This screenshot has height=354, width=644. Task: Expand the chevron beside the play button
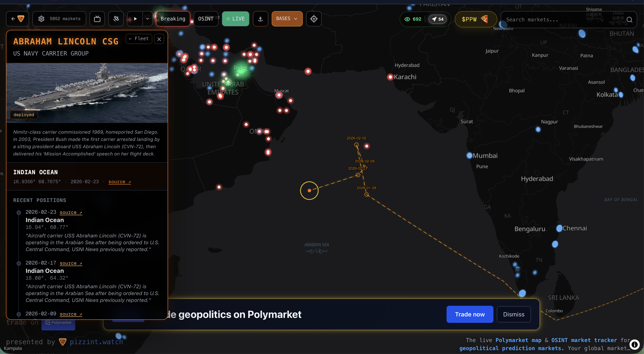148,19
